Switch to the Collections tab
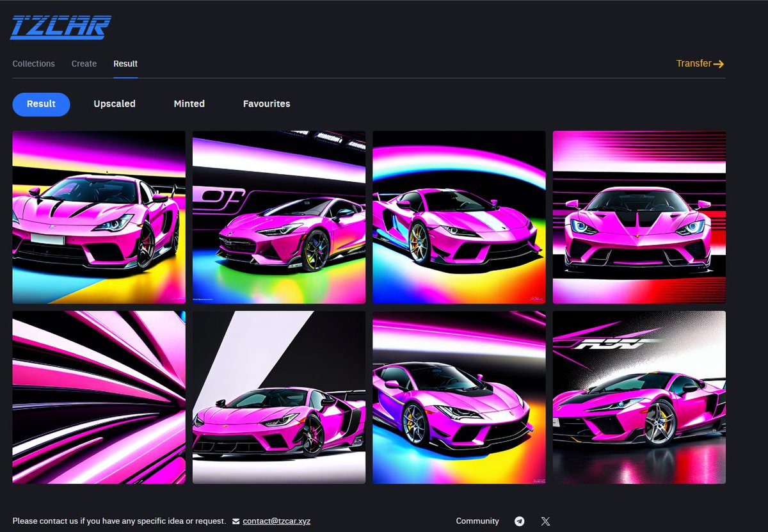768x532 pixels. [33, 63]
